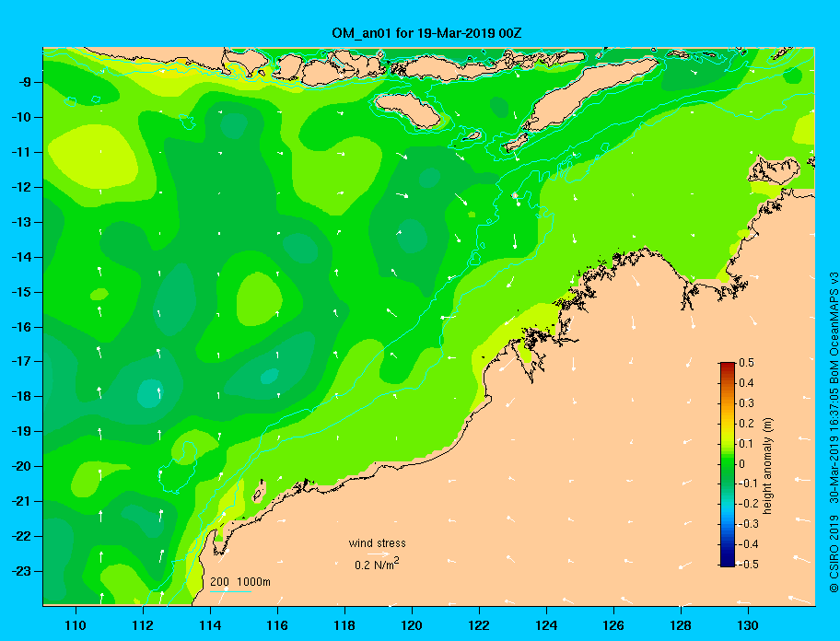Click the longitude label 124
Viewport: 840px width, 641px height.
tap(546, 625)
